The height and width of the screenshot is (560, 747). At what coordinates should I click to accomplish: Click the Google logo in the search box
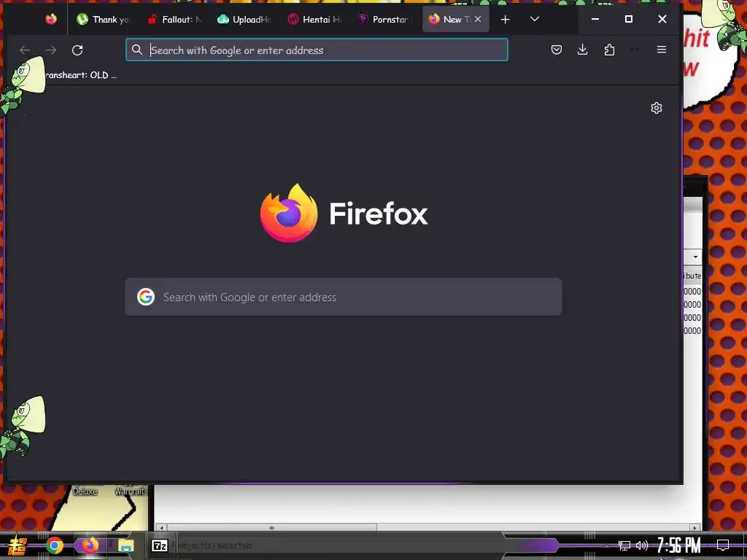tap(146, 297)
